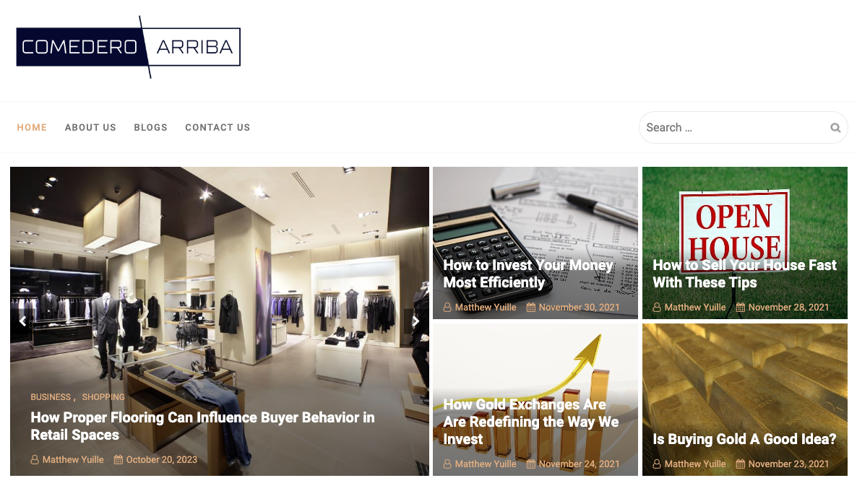Open the About Us page
The width and height of the screenshot is (857, 504).
tap(90, 127)
